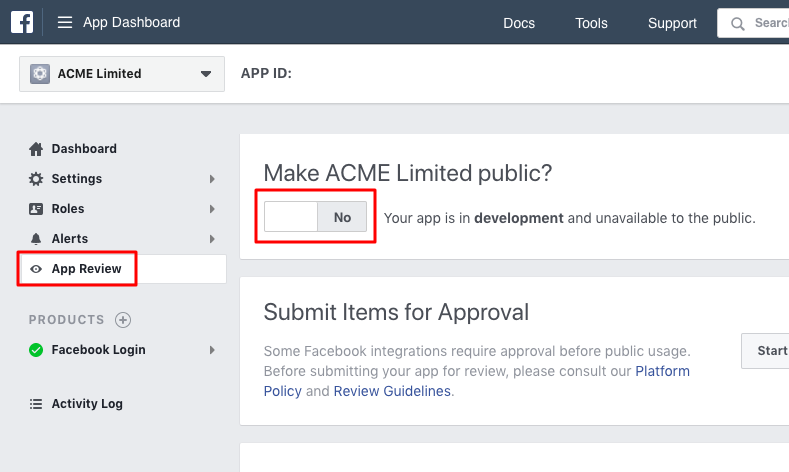Image resolution: width=789 pixels, height=472 pixels.
Task: Click the Facebook logo icon
Action: (x=22, y=22)
